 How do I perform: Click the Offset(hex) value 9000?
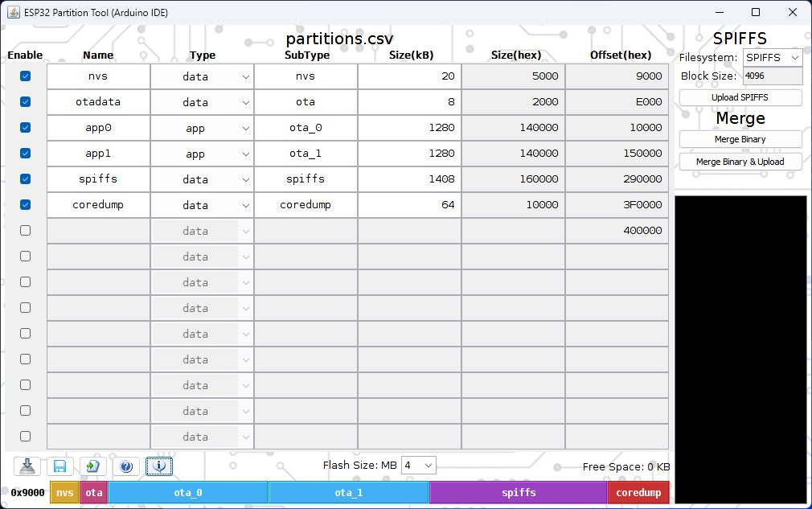point(617,76)
